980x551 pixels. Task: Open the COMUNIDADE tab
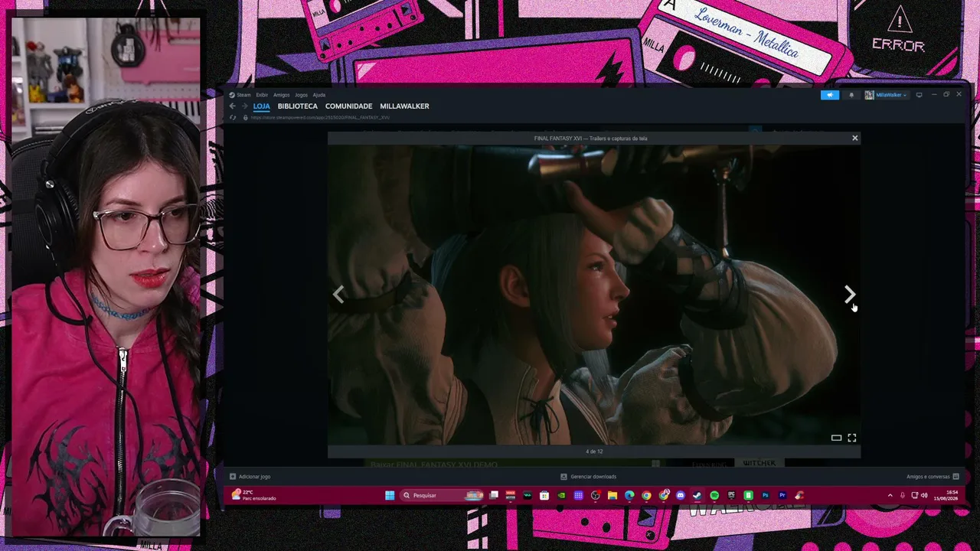tap(348, 106)
